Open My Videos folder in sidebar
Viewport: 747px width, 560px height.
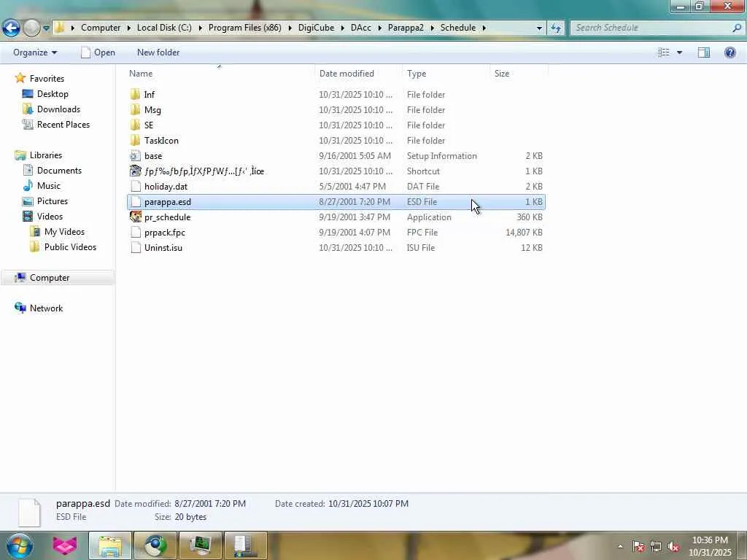pos(64,231)
